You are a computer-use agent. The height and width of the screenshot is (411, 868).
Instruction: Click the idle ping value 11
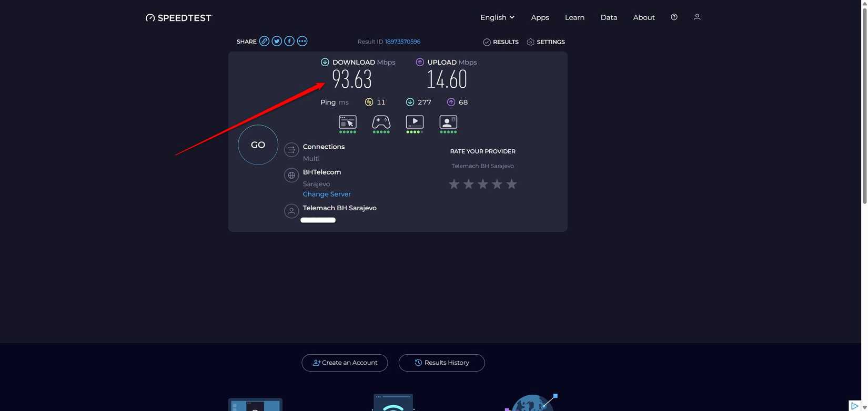[x=381, y=102]
